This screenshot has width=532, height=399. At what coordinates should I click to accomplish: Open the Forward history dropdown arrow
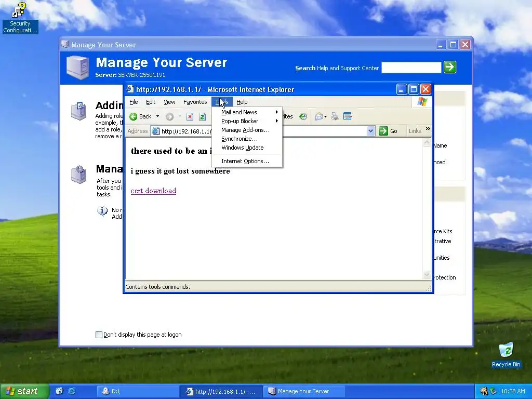pos(179,116)
